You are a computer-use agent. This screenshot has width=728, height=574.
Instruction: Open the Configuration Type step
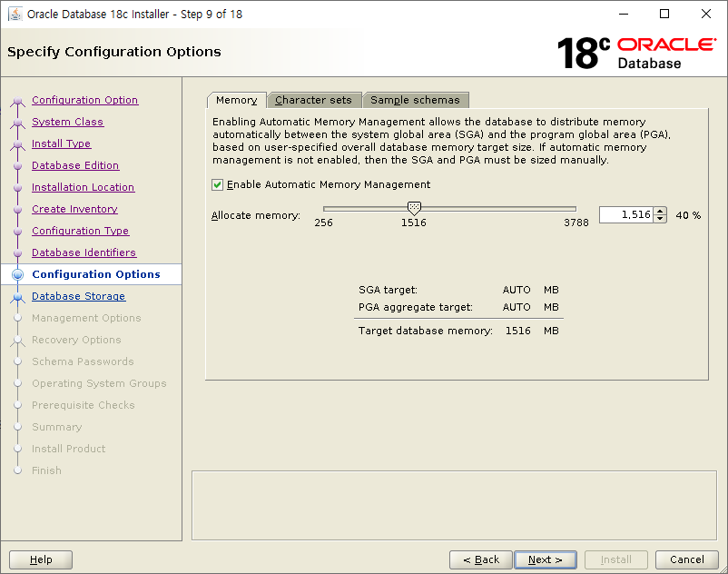click(80, 231)
